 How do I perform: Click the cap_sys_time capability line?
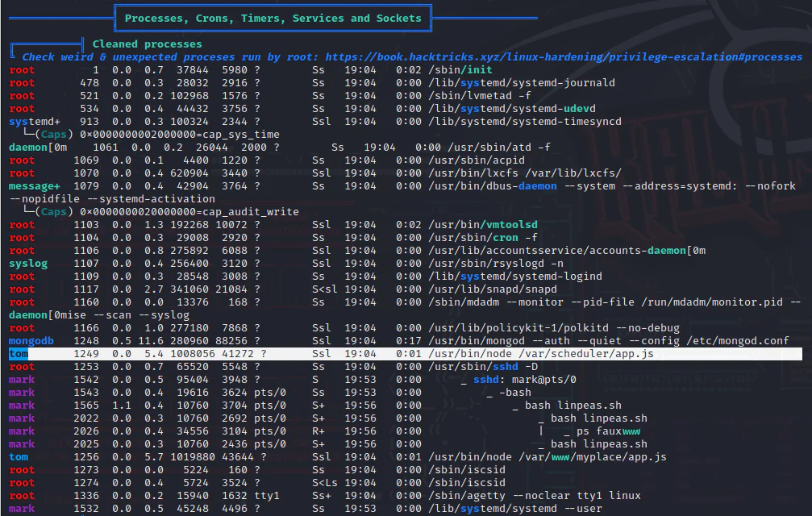tap(150, 135)
